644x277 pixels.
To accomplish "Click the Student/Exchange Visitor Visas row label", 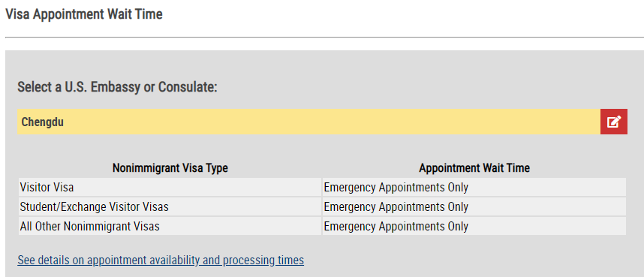I will pyautogui.click(x=94, y=206).
